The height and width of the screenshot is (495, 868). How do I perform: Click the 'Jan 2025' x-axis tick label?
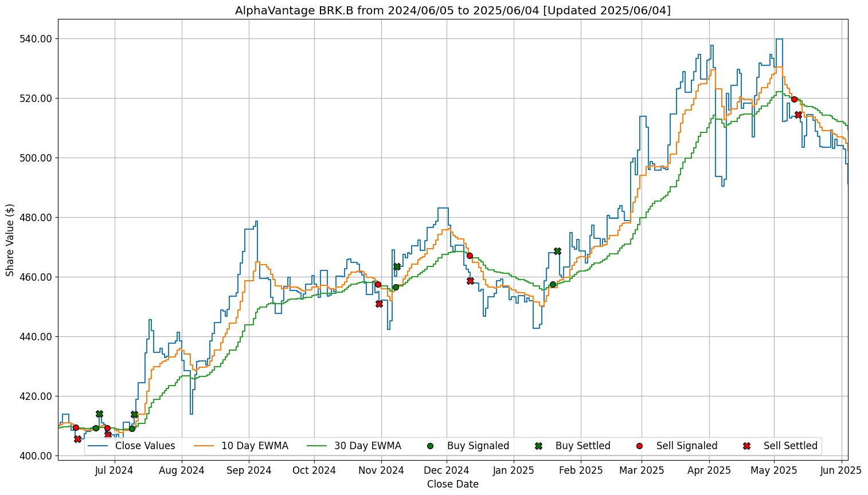514,470
